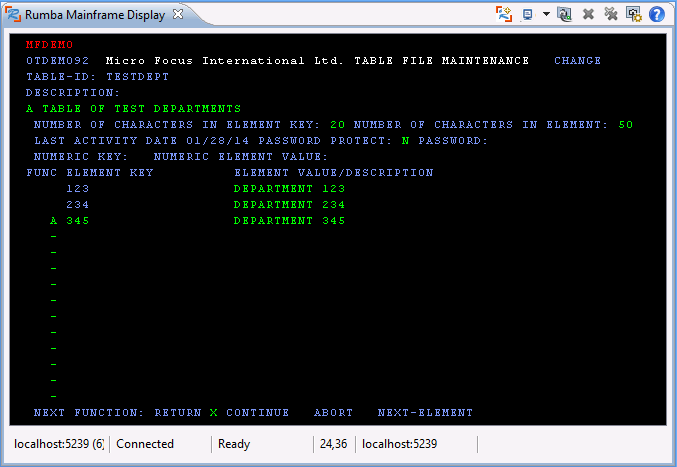
Task: Select the Rumba Mainframe Display tab
Action: (96, 15)
